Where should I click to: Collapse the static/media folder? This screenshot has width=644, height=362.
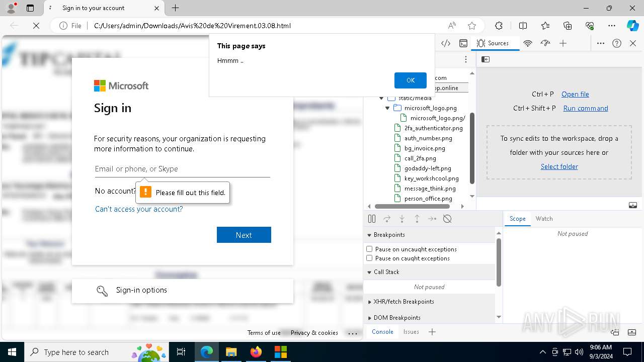tap(381, 98)
